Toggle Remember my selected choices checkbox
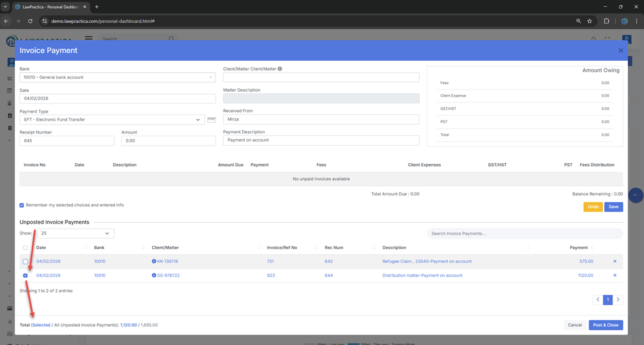 (22, 205)
